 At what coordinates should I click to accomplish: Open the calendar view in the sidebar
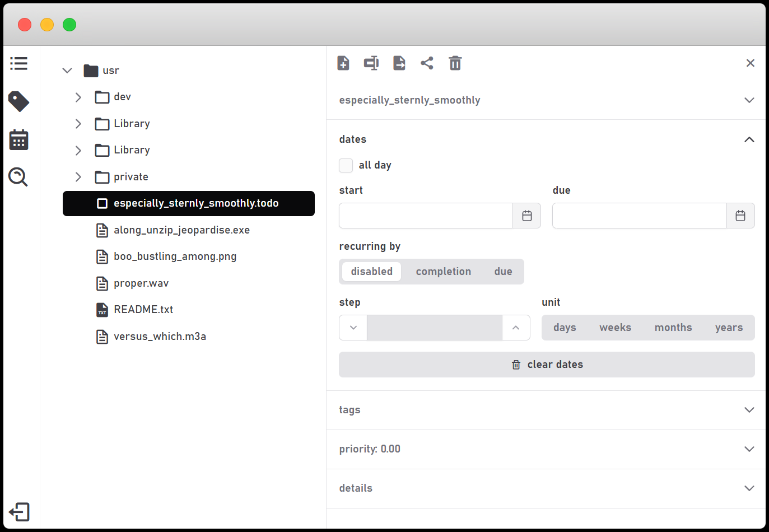click(x=18, y=139)
